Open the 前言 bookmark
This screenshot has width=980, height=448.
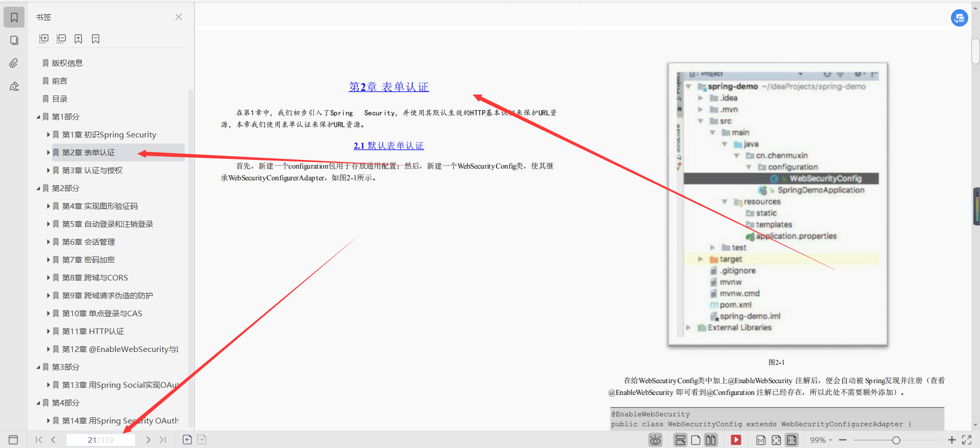59,81
